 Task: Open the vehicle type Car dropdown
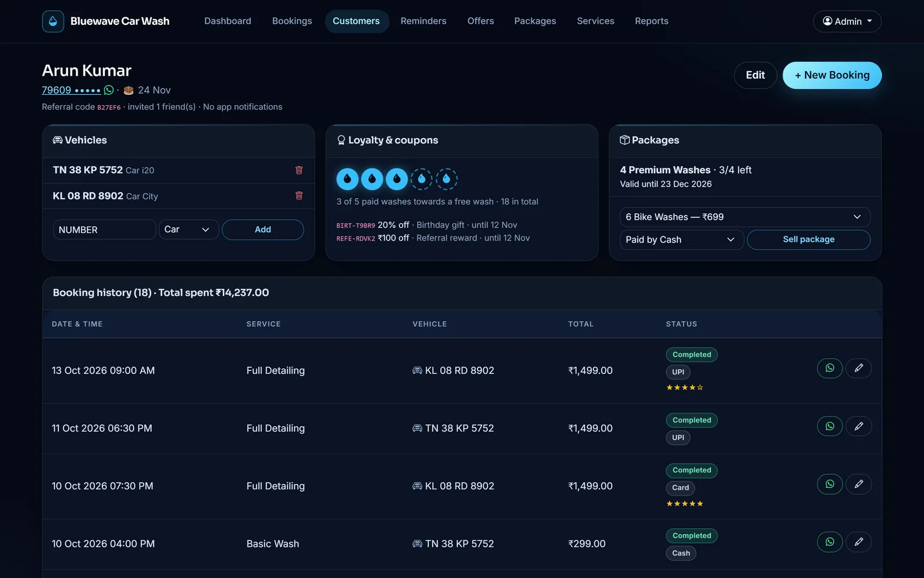pos(188,229)
